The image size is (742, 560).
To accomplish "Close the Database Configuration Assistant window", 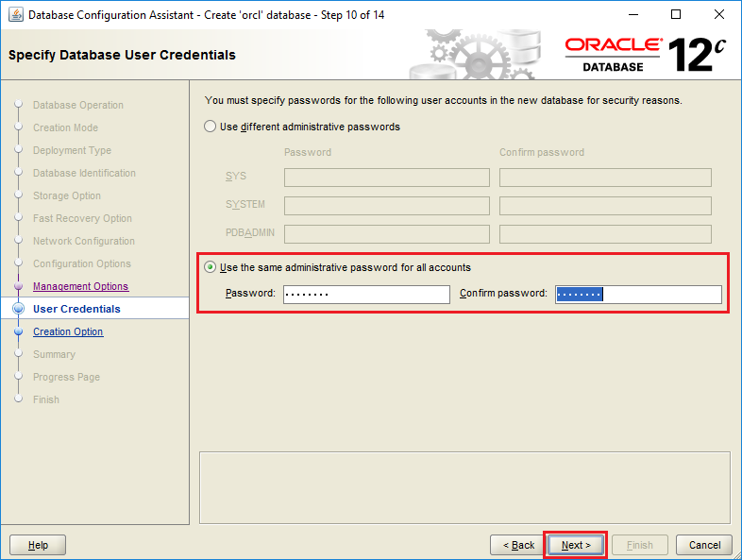I will (718, 15).
